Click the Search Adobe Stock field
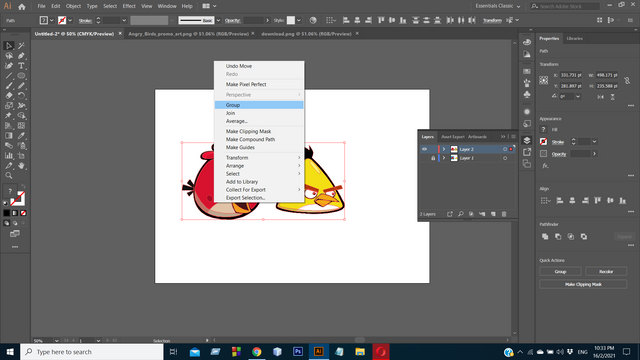 (x=565, y=6)
